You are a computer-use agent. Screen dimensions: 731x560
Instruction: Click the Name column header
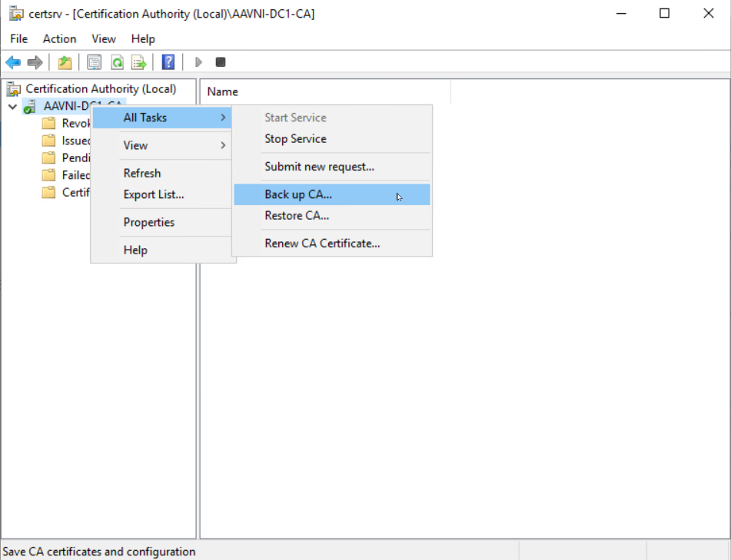[222, 91]
